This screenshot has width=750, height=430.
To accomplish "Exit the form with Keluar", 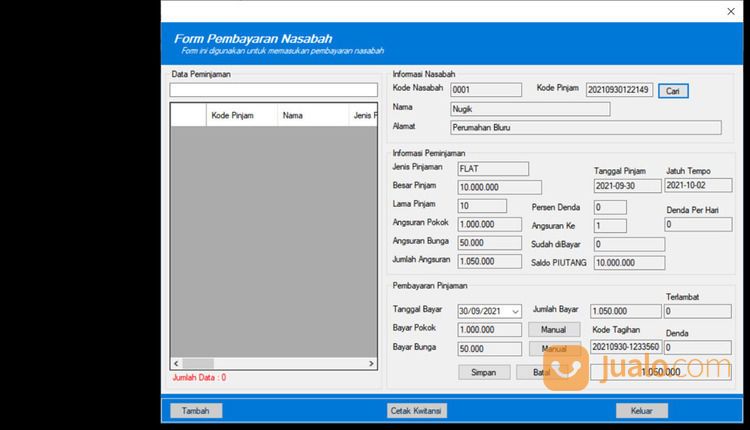I will coord(641,410).
